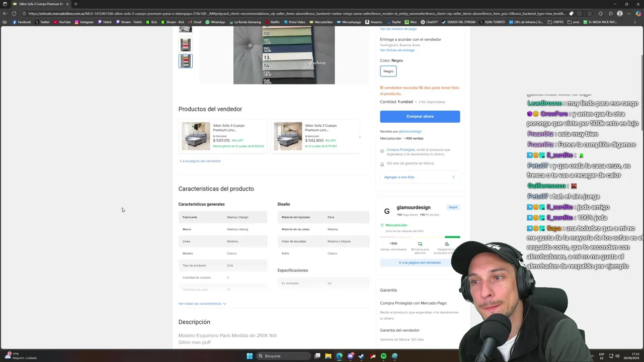Open the YouTube bookmark
The height and width of the screenshot is (362, 644).
point(62,22)
